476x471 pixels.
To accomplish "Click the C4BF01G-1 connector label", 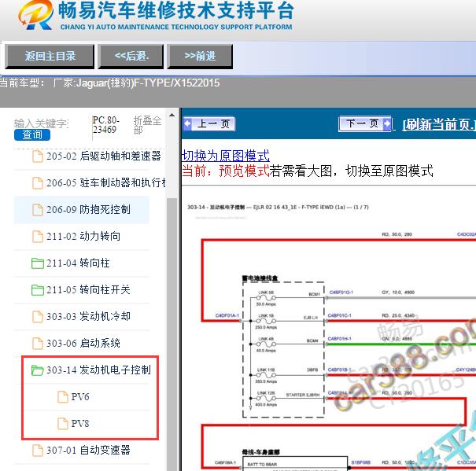I will (x=341, y=293).
